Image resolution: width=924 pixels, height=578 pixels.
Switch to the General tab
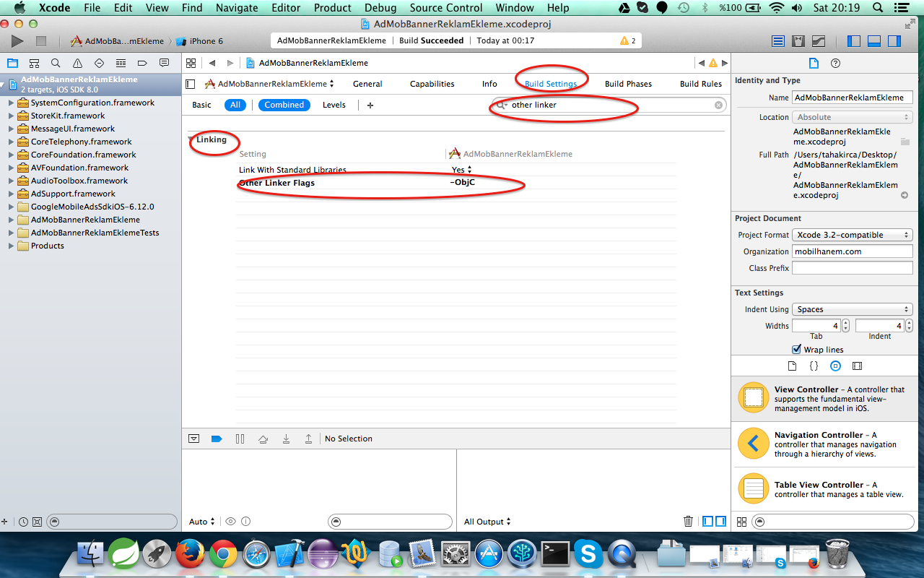click(367, 84)
